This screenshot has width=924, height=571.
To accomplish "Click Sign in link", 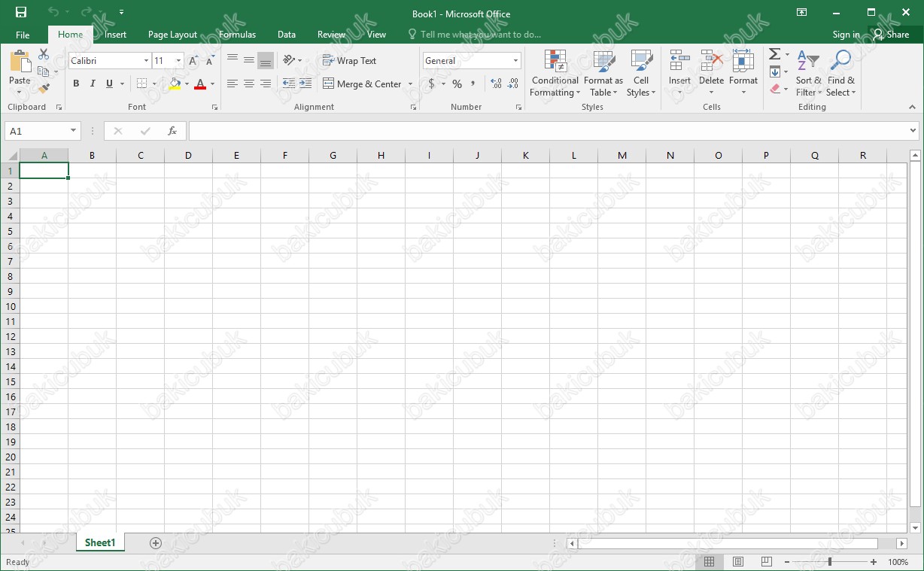I will (846, 35).
